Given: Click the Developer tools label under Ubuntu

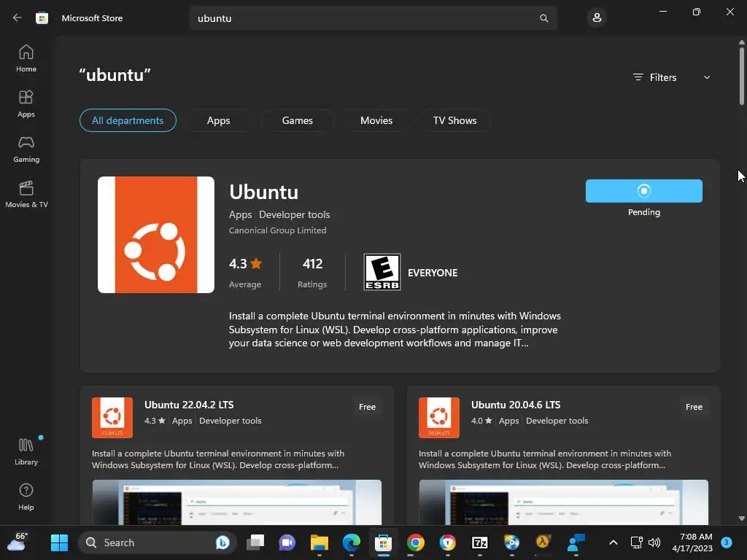Looking at the screenshot, I should point(295,215).
